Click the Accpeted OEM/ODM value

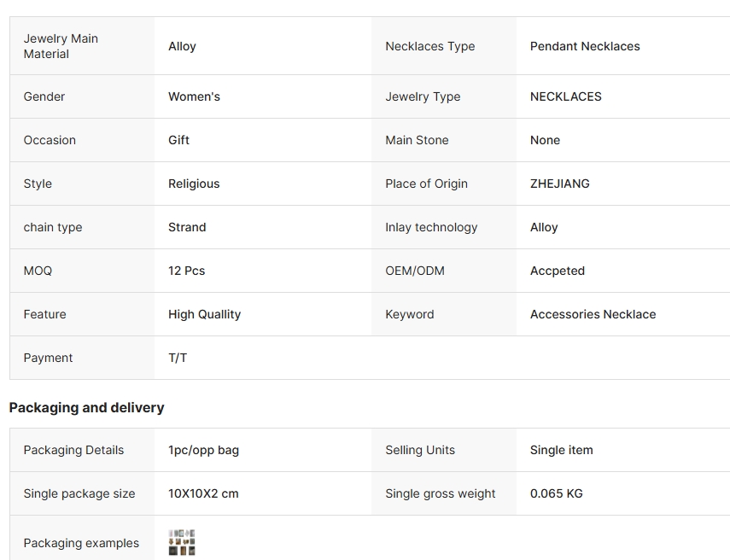(557, 271)
